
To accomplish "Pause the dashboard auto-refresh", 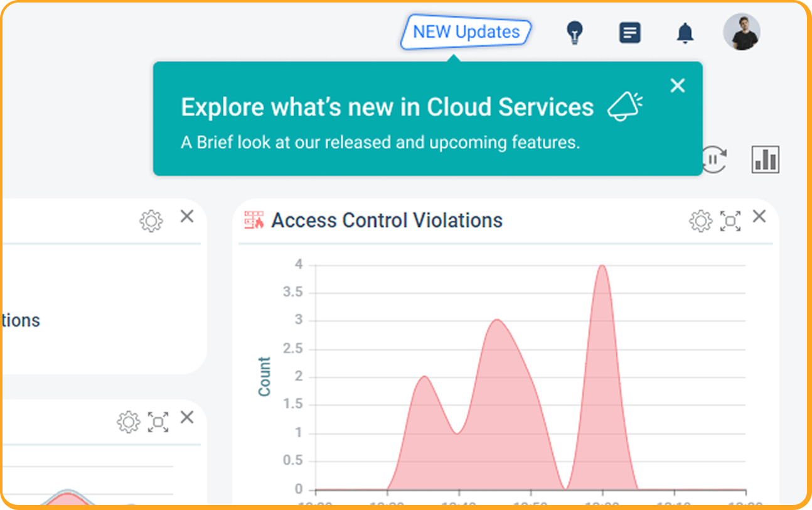I will tap(714, 160).
